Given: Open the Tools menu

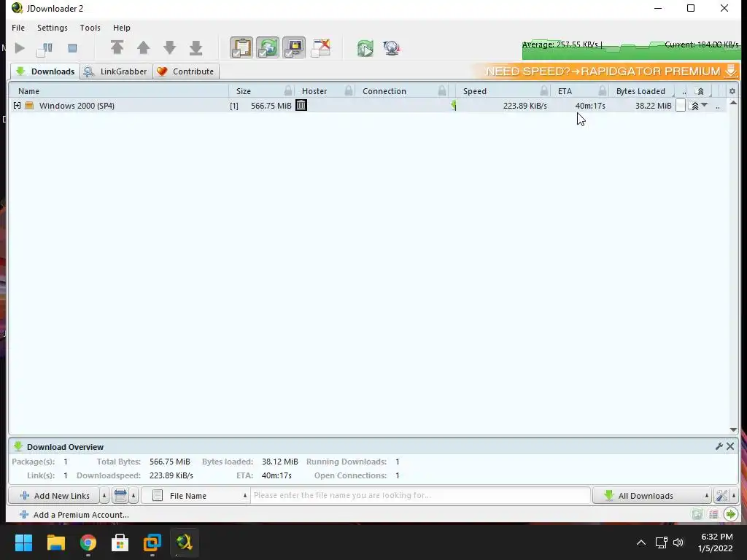Looking at the screenshot, I should point(90,28).
